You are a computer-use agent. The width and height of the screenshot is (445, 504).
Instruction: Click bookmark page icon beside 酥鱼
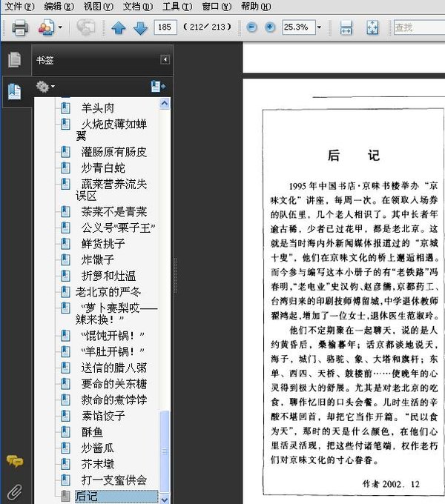click(65, 432)
